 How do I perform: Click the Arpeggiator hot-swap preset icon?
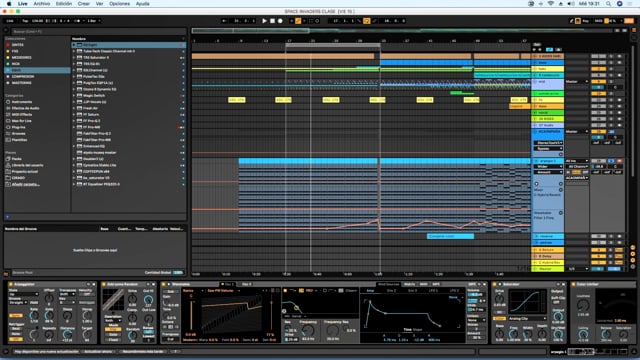88,284
